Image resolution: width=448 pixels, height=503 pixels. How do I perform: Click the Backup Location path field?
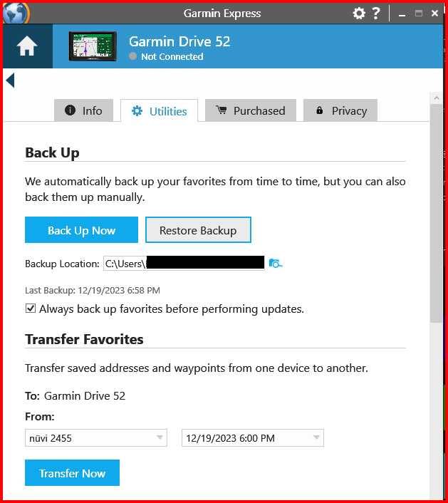[184, 264]
